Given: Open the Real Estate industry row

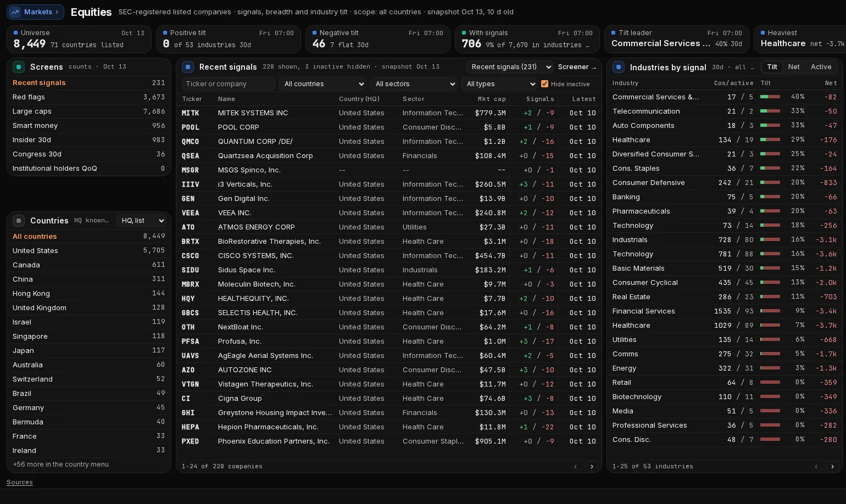Looking at the screenshot, I should pyautogui.click(x=725, y=297).
